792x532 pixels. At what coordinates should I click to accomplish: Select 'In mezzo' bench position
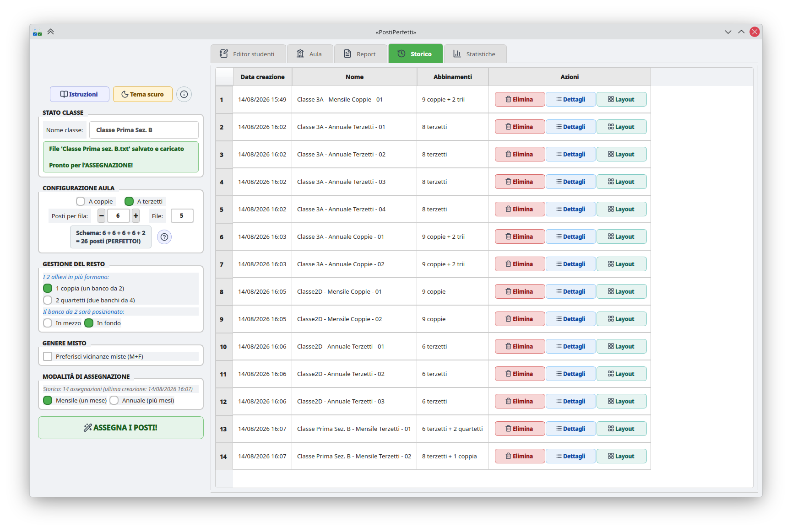click(x=48, y=323)
